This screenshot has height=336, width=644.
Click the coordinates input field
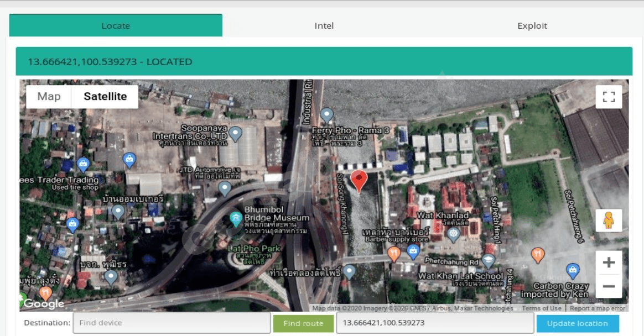(435, 323)
